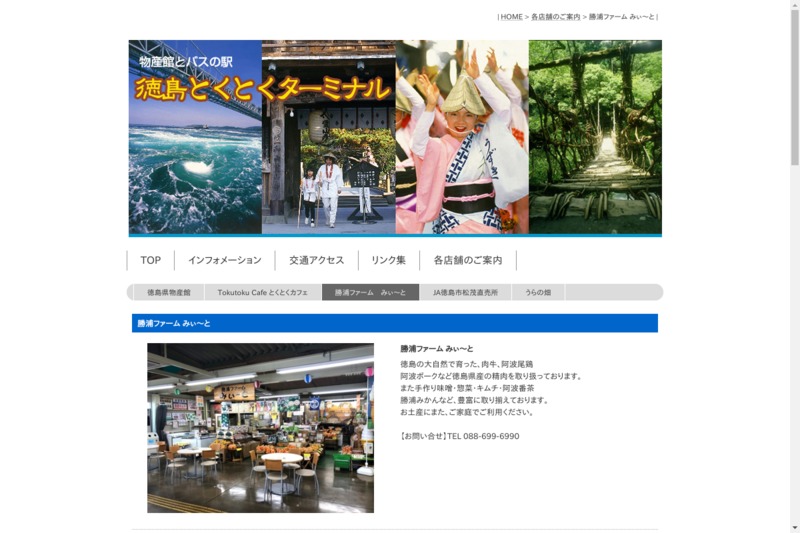Go to the TOP menu item
The image size is (800, 533).
tap(150, 260)
